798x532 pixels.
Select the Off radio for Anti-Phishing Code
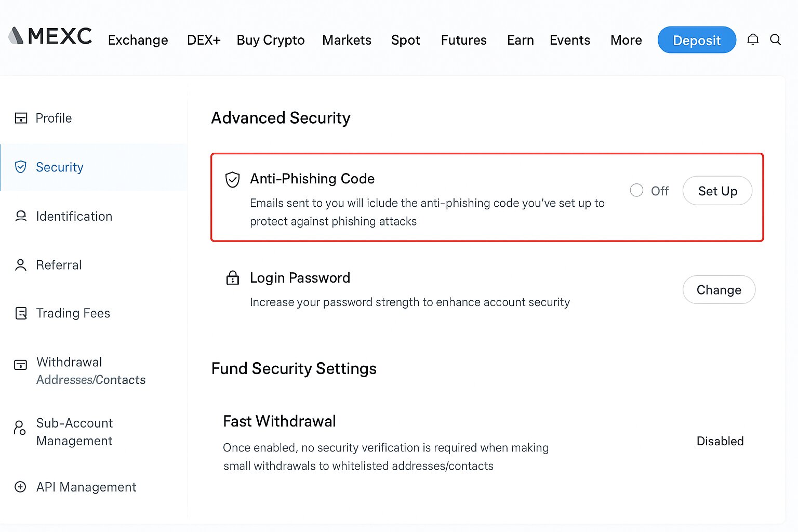pos(636,190)
